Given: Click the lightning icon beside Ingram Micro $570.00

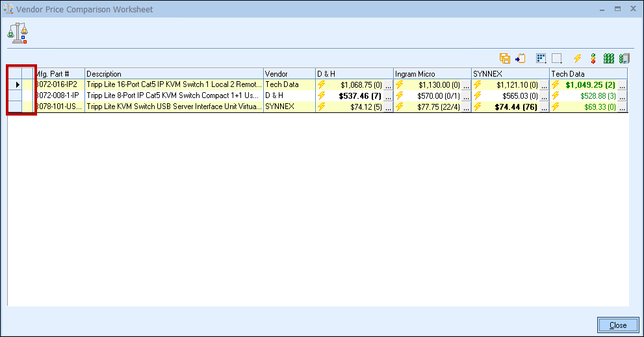Looking at the screenshot, I should pyautogui.click(x=399, y=95).
